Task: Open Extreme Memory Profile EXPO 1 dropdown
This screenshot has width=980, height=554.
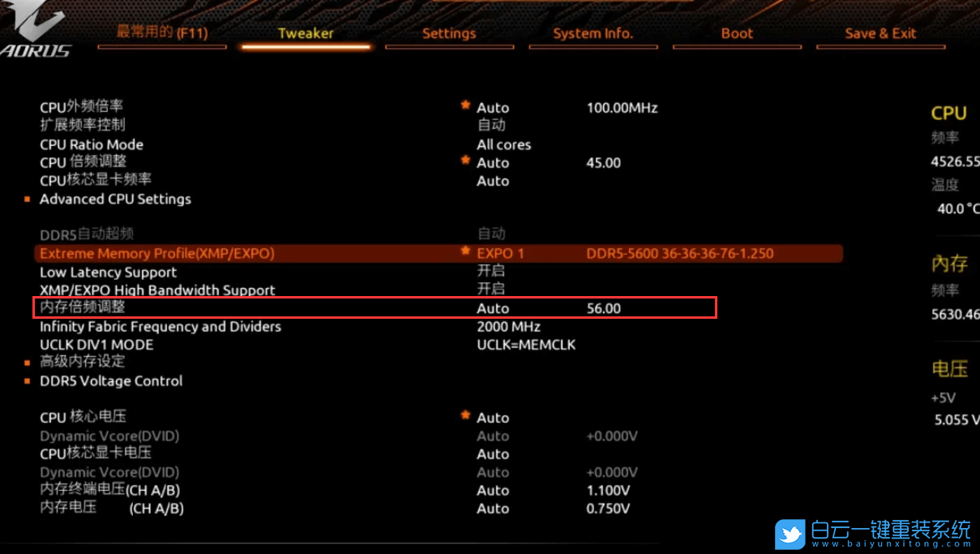Action: [x=500, y=253]
